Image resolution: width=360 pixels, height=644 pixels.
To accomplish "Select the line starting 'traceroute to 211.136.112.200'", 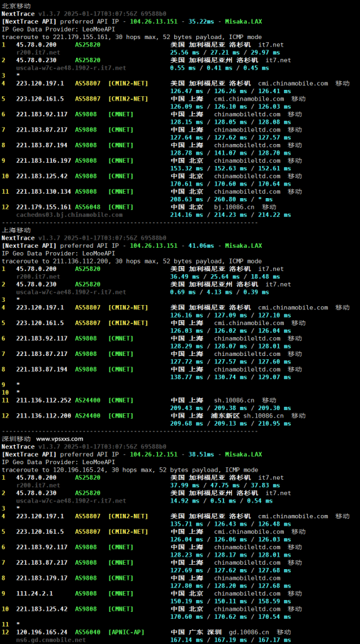I will point(132,261).
